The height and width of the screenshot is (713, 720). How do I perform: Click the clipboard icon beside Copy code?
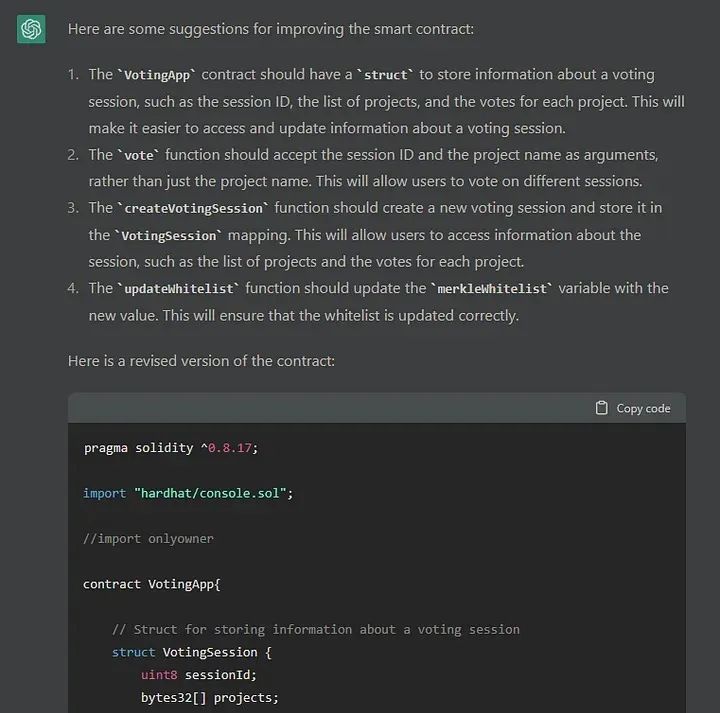602,408
